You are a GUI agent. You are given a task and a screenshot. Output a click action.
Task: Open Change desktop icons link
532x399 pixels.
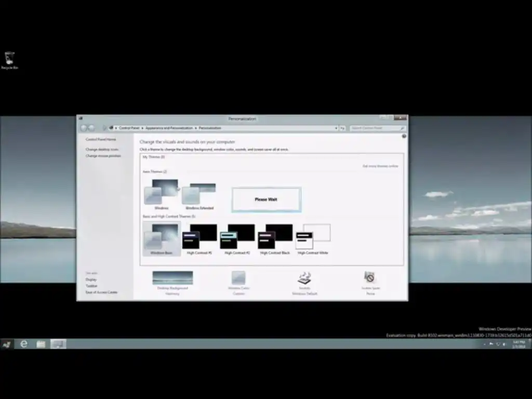click(x=102, y=149)
